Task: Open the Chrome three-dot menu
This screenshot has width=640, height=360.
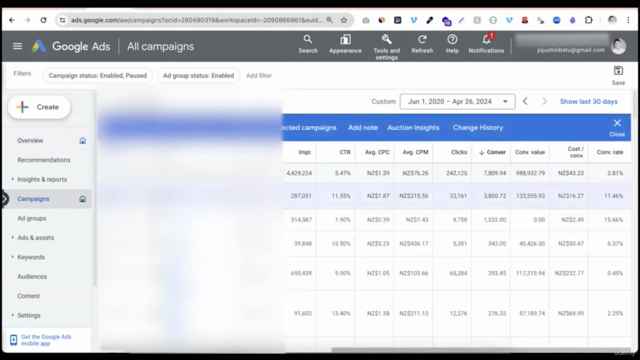Action: (628, 20)
